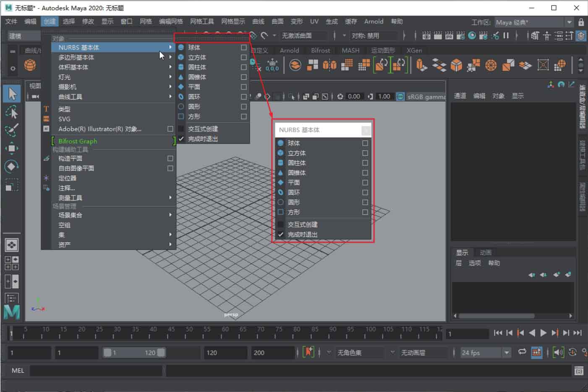
Task: Click the orange polygon sphere shelf icon
Action: pos(30,65)
